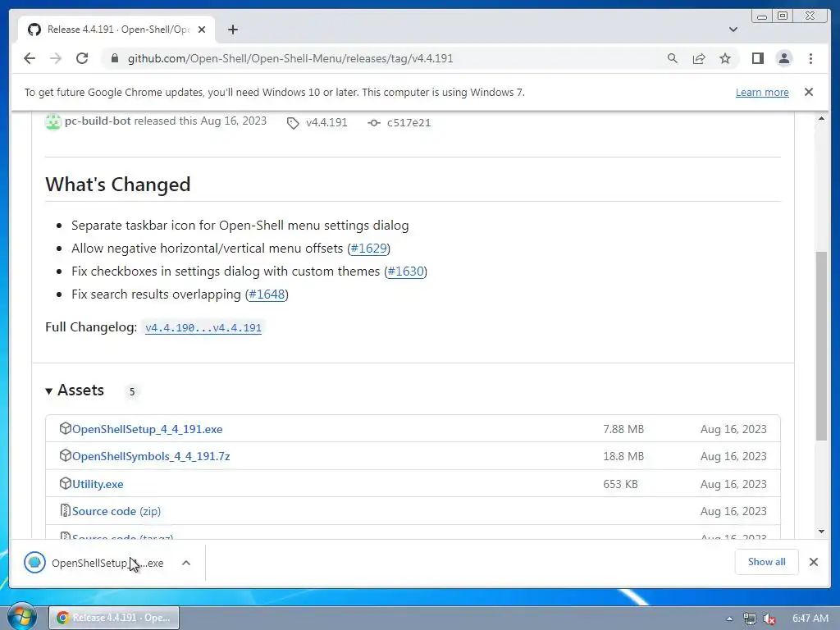Close the Release 4.4.191 tab
The height and width of the screenshot is (630, 840).
(x=202, y=30)
